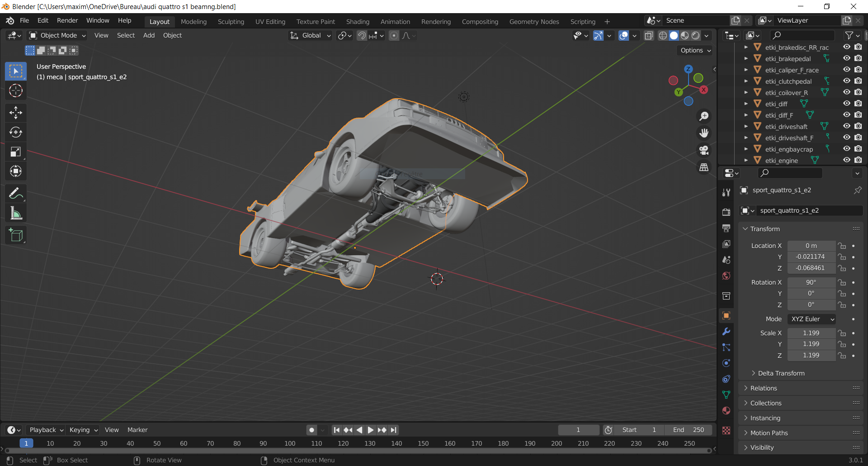Activate the Scale tool
The height and width of the screenshot is (466, 868).
click(x=16, y=152)
